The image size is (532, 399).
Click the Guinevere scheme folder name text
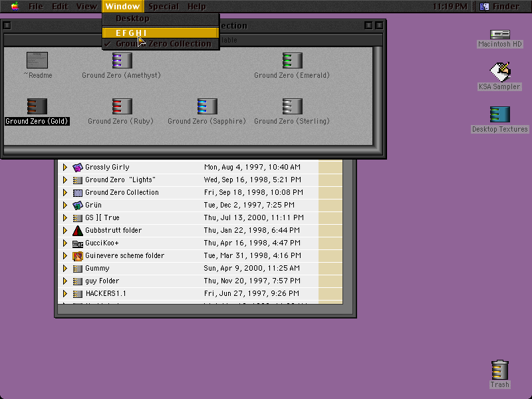pyautogui.click(x=124, y=256)
